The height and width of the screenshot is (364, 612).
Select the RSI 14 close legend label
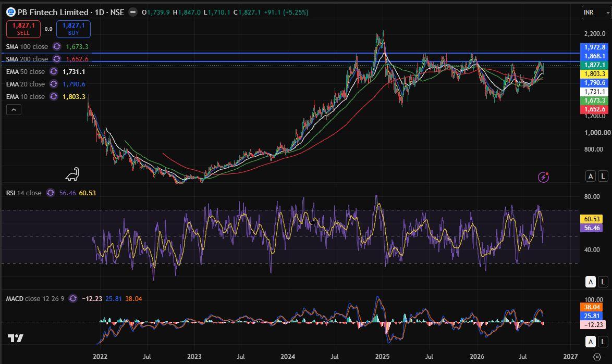(24, 193)
